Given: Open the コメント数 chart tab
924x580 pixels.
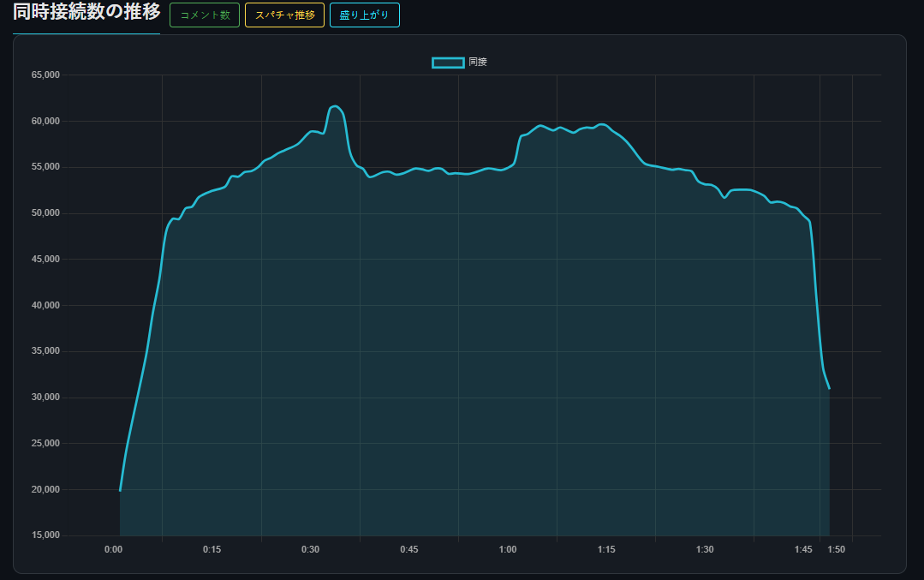Looking at the screenshot, I should (x=205, y=15).
